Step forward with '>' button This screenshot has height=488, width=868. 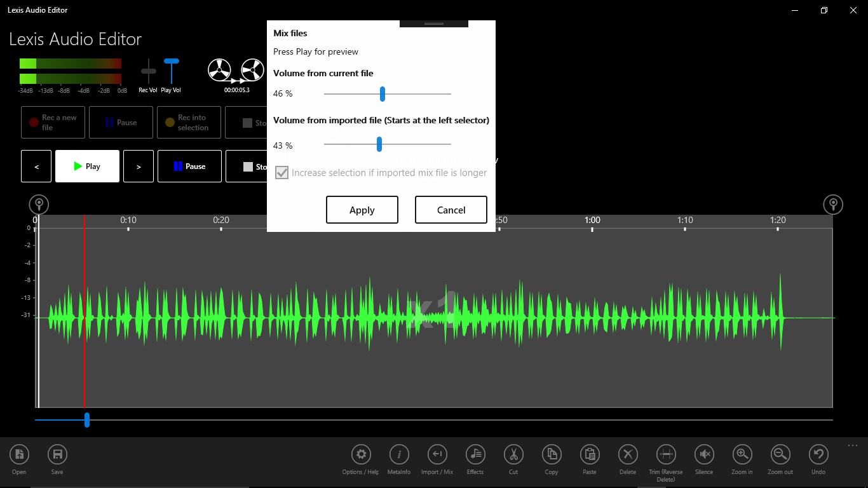click(x=139, y=166)
